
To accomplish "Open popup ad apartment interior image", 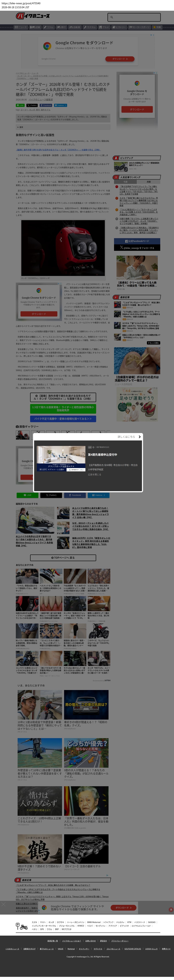I will point(61,459).
